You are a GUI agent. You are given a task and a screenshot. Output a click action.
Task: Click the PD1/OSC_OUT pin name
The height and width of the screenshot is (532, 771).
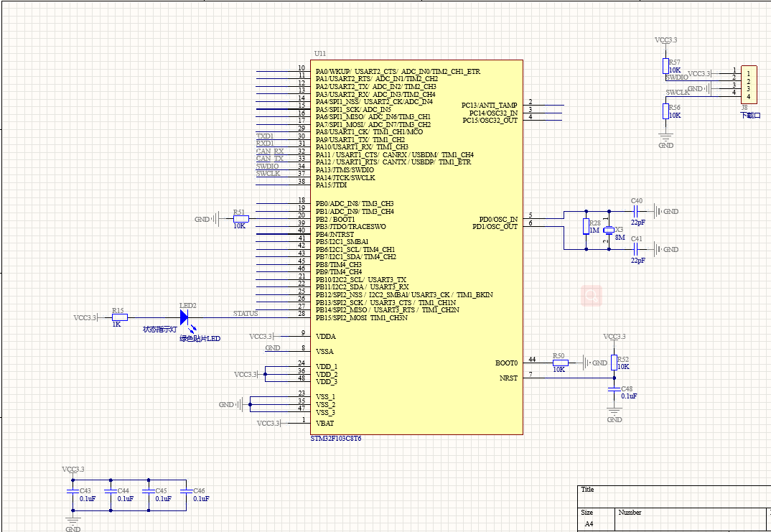[x=495, y=227]
